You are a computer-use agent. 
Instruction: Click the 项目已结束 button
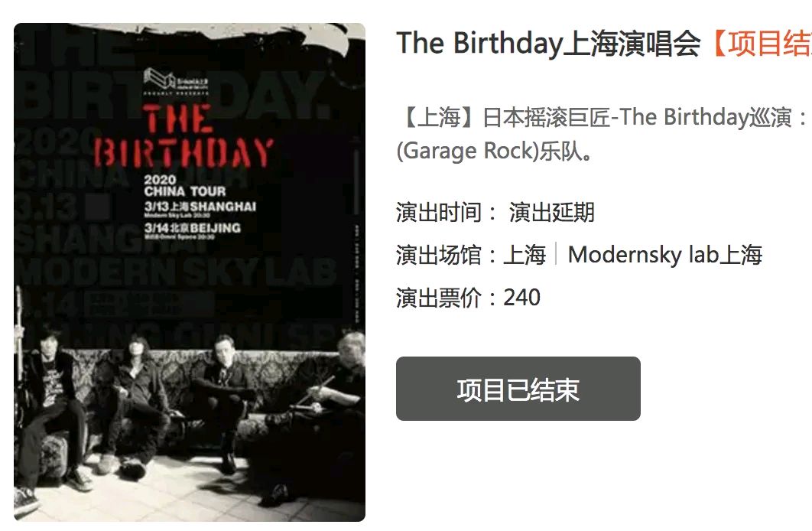(x=518, y=389)
